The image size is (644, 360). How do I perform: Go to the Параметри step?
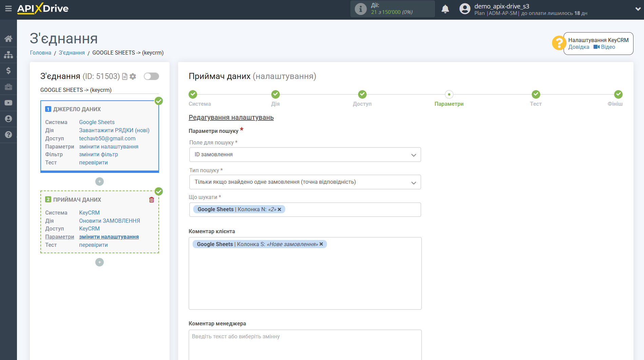[449, 95]
